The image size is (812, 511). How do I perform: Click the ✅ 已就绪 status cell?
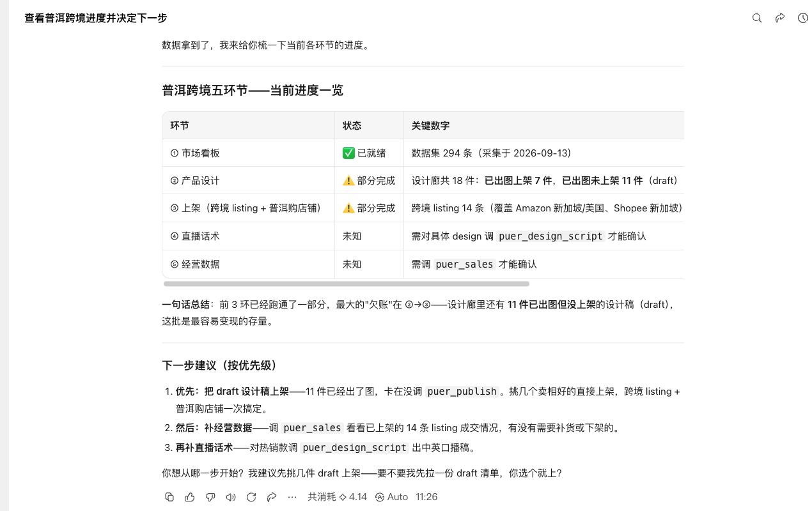[x=369, y=153]
